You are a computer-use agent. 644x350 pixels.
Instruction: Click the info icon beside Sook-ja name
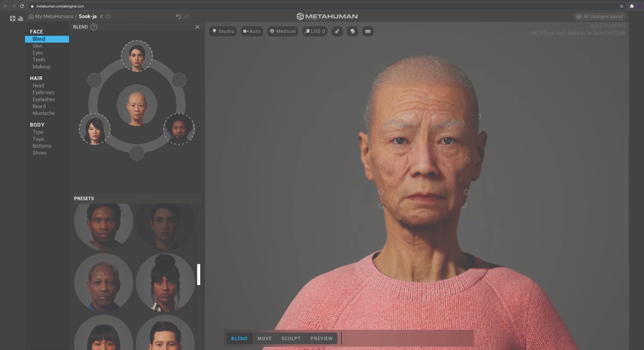[x=108, y=16]
